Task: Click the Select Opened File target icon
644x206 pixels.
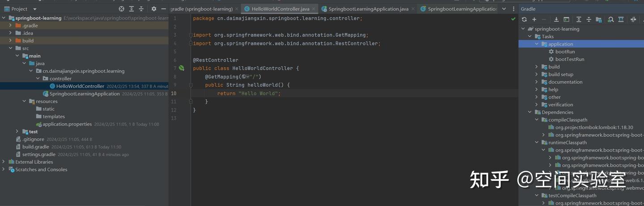Action: [122, 9]
